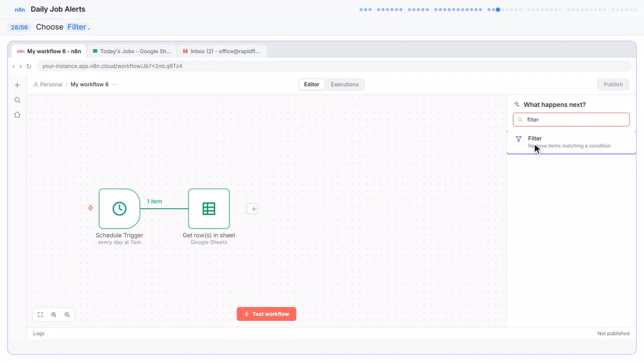Click the browser back arrow
This screenshot has width=644, height=362.
(14, 66)
